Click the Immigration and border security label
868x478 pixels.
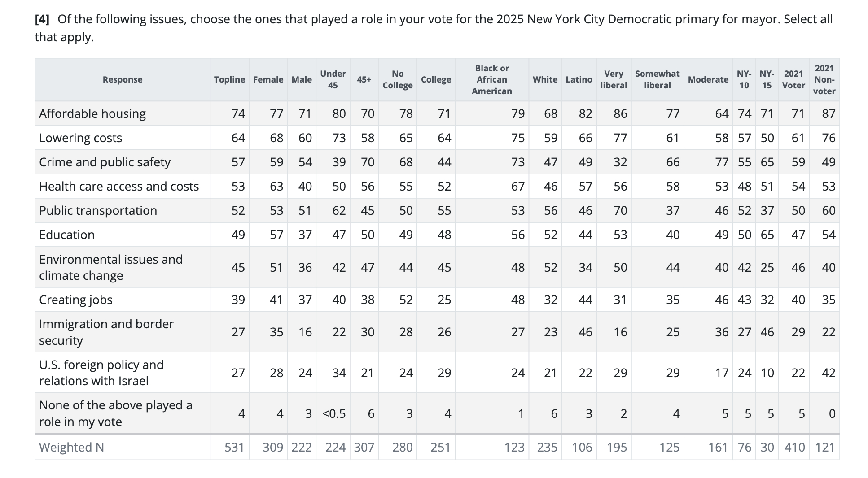pyautogui.click(x=106, y=332)
